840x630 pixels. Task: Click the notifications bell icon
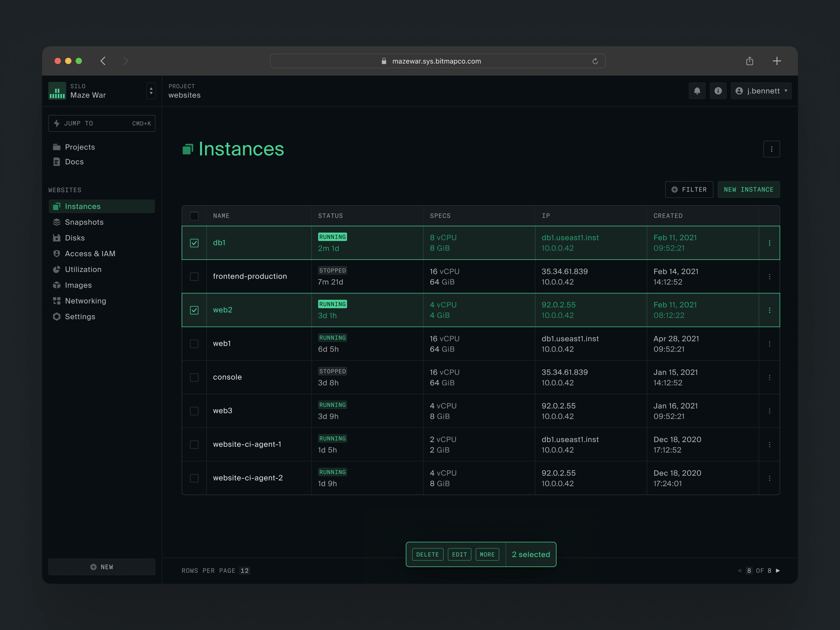pos(697,91)
